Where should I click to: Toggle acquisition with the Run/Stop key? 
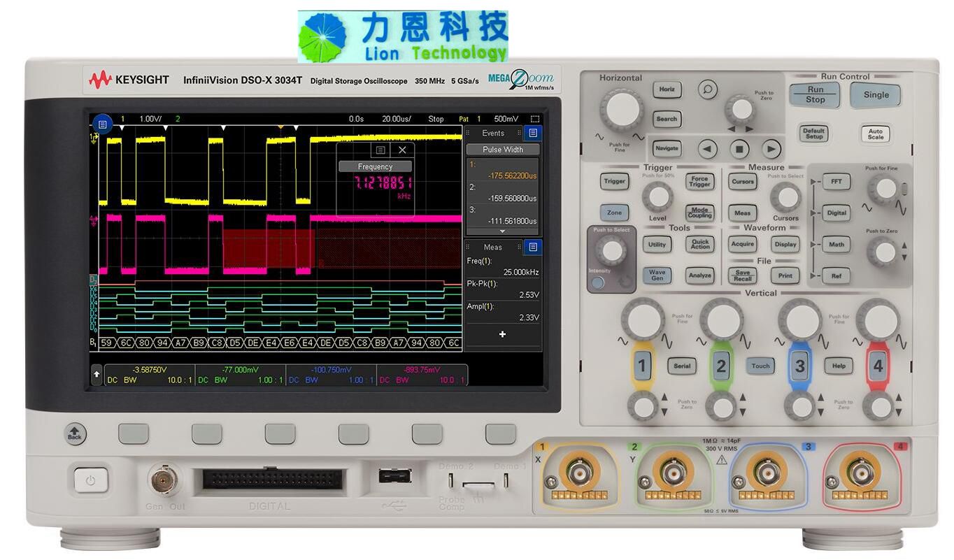pyautogui.click(x=815, y=94)
